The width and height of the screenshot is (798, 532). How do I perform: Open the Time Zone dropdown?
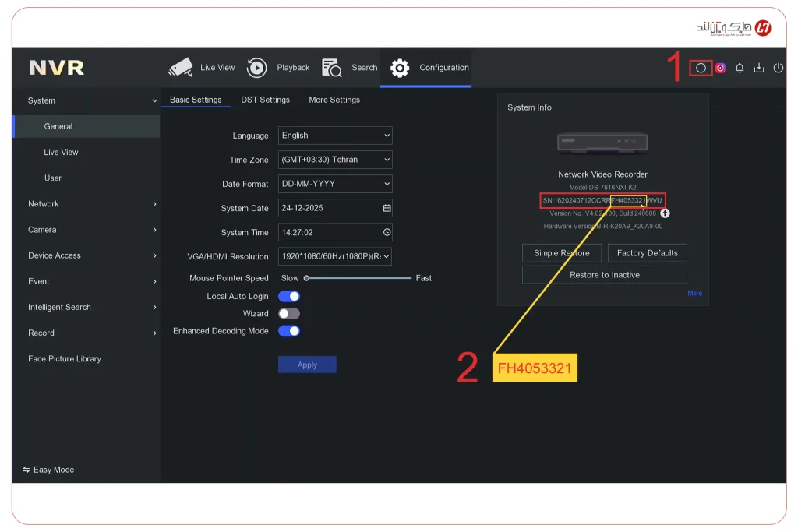click(335, 160)
